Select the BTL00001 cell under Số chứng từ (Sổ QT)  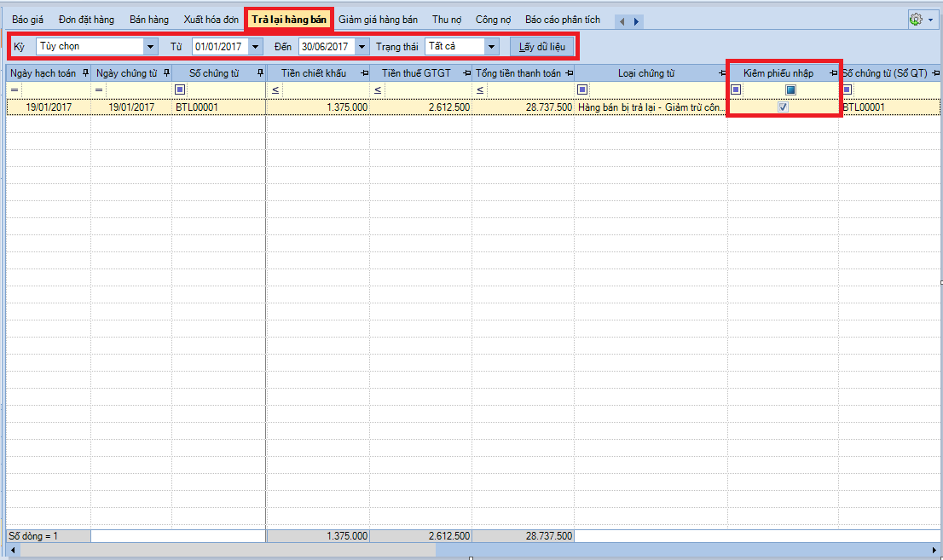point(890,107)
